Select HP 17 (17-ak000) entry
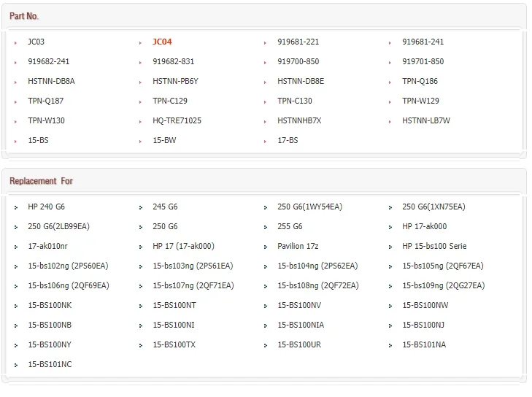Screen dimensions: 532x397 184,246
